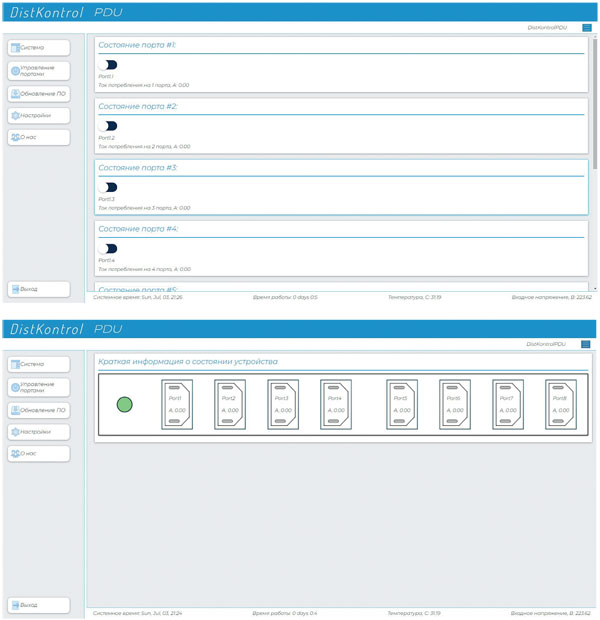Open О нас on the port status page
The image size is (600, 620).
click(x=39, y=137)
